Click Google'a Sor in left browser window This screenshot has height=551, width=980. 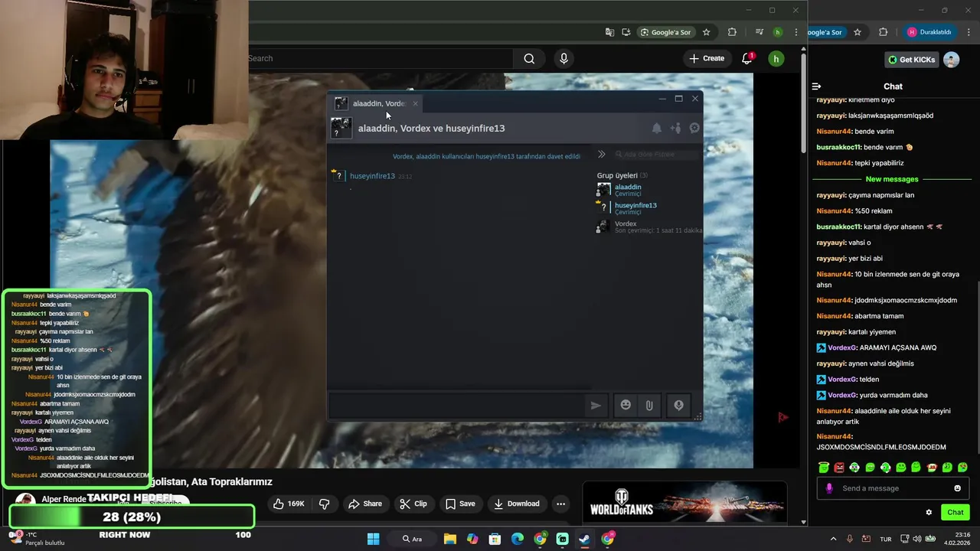pyautogui.click(x=666, y=32)
